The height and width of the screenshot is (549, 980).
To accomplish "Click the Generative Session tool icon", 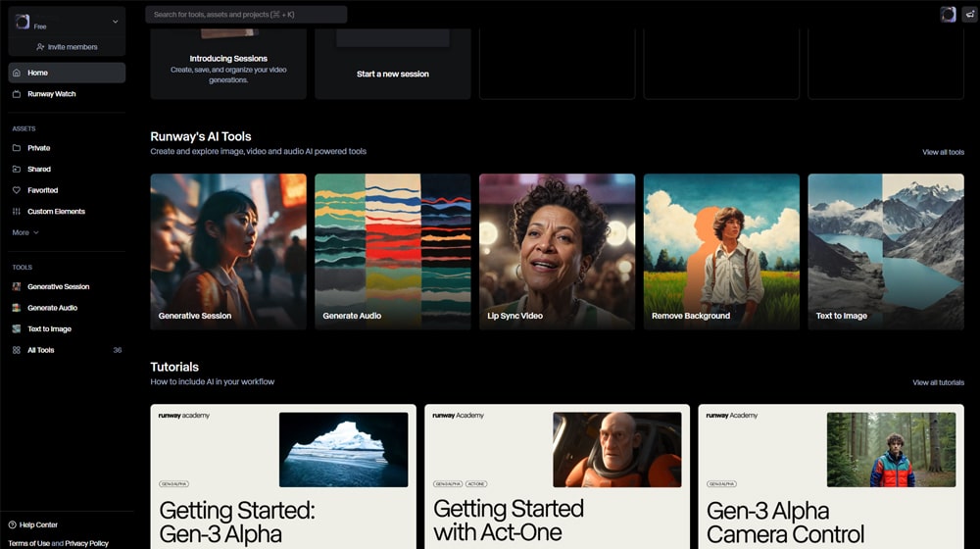I will pos(17,286).
